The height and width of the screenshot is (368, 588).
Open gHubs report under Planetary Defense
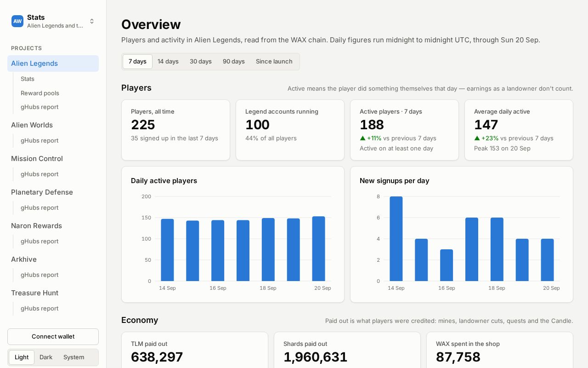click(x=40, y=207)
